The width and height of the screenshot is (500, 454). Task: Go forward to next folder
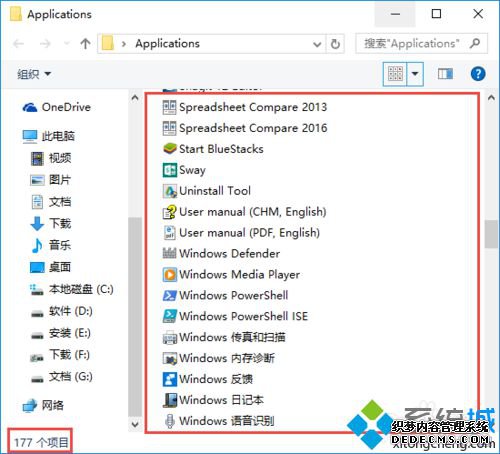[x=45, y=43]
